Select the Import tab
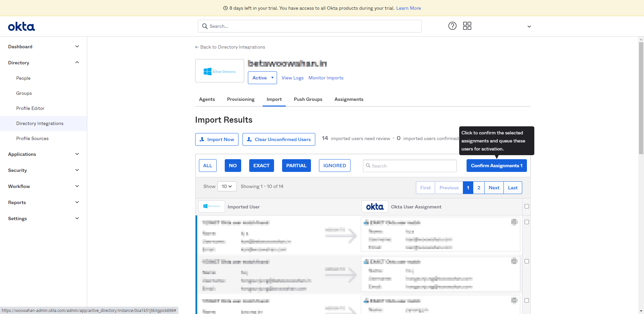This screenshot has height=314, width=644. click(x=274, y=99)
